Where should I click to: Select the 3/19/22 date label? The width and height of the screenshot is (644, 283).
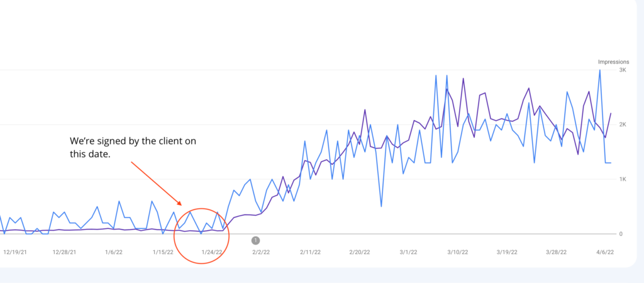(x=508, y=252)
